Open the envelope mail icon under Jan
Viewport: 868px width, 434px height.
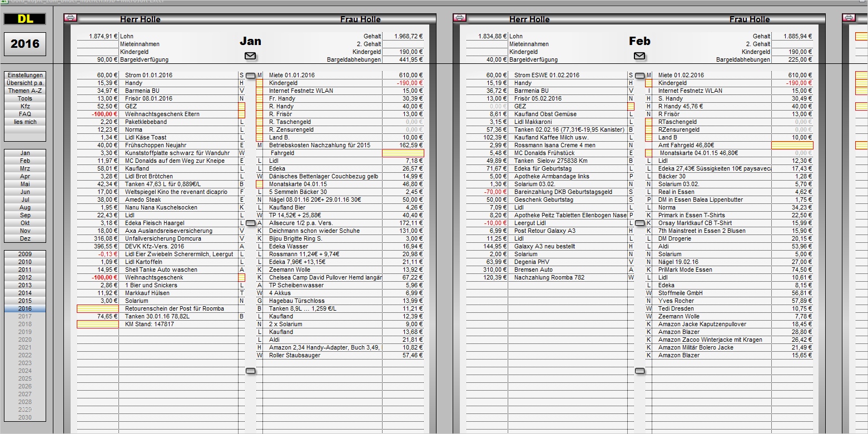250,56
